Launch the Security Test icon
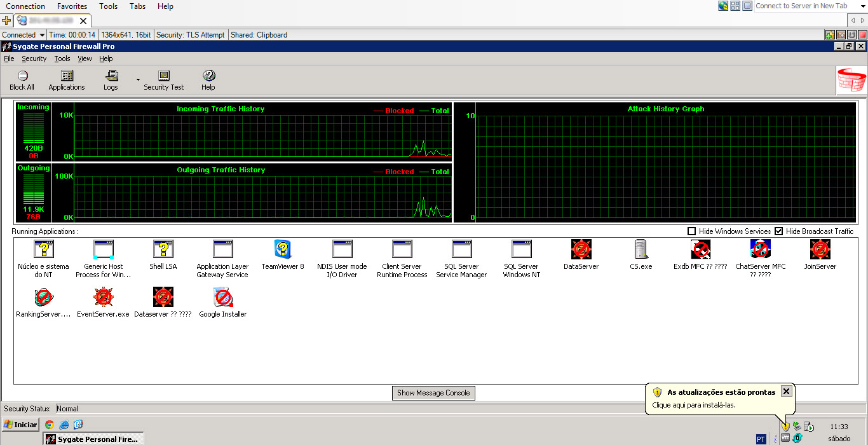The image size is (868, 445). [x=163, y=79]
